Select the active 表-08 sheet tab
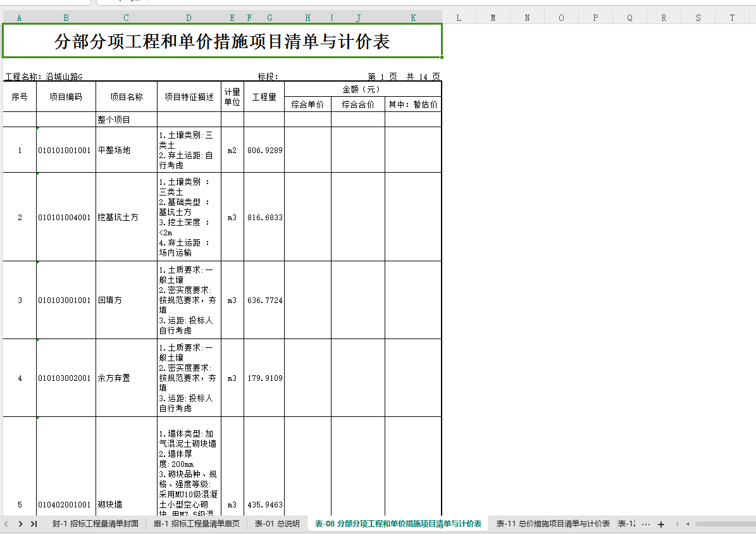Image resolution: width=756 pixels, height=534 pixels. point(399,524)
